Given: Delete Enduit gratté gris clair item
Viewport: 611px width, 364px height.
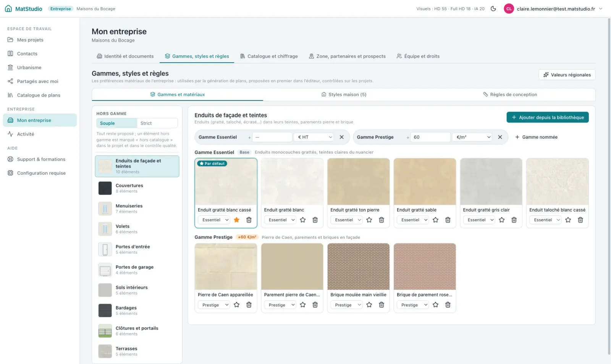Looking at the screenshot, I should point(514,220).
